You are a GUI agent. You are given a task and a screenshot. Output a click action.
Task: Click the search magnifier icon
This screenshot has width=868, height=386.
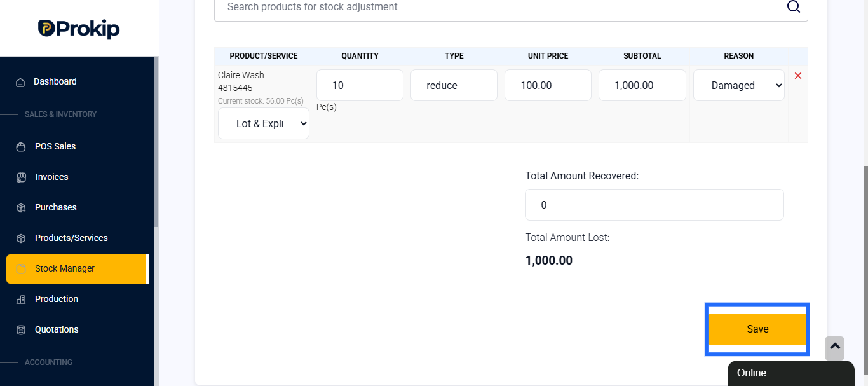(x=794, y=6)
